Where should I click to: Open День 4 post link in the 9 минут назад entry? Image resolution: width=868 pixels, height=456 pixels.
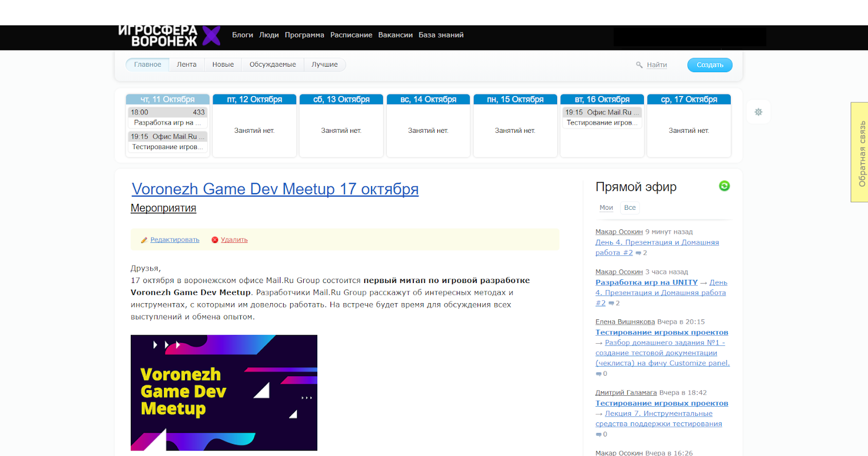click(x=657, y=248)
